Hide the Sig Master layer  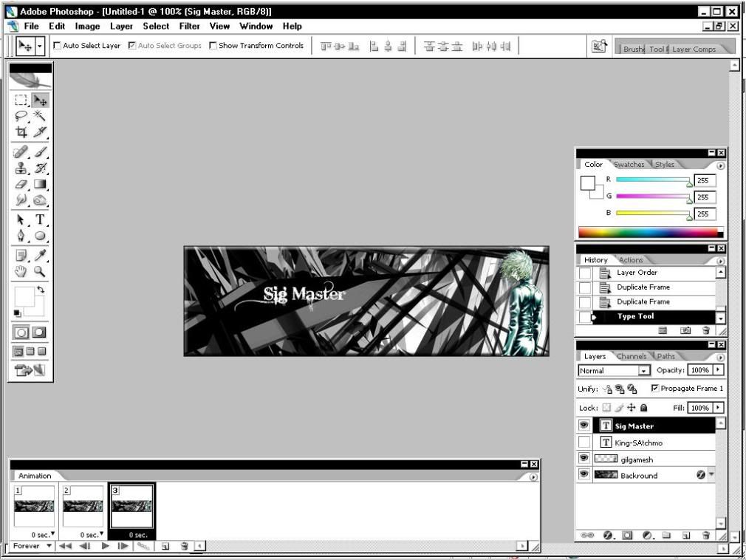coord(584,426)
